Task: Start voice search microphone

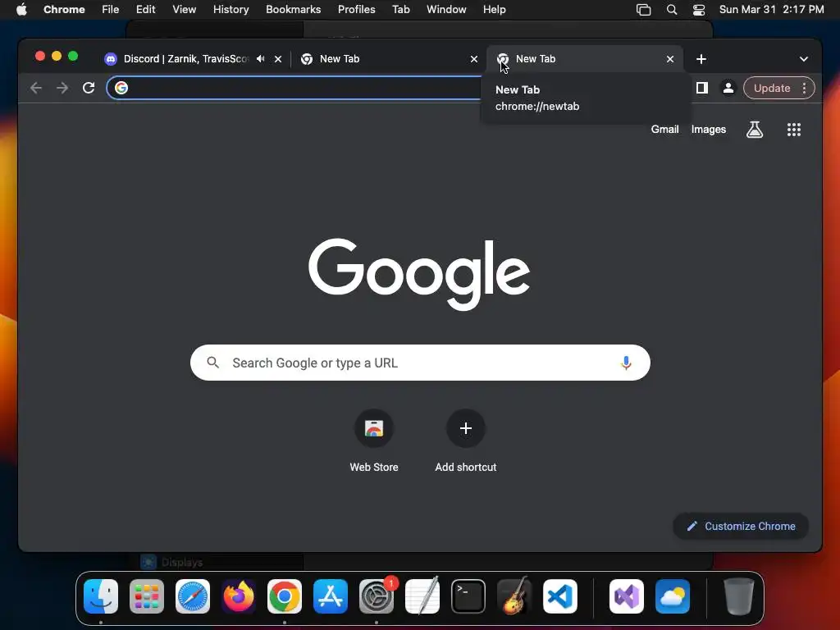Action: [x=626, y=363]
